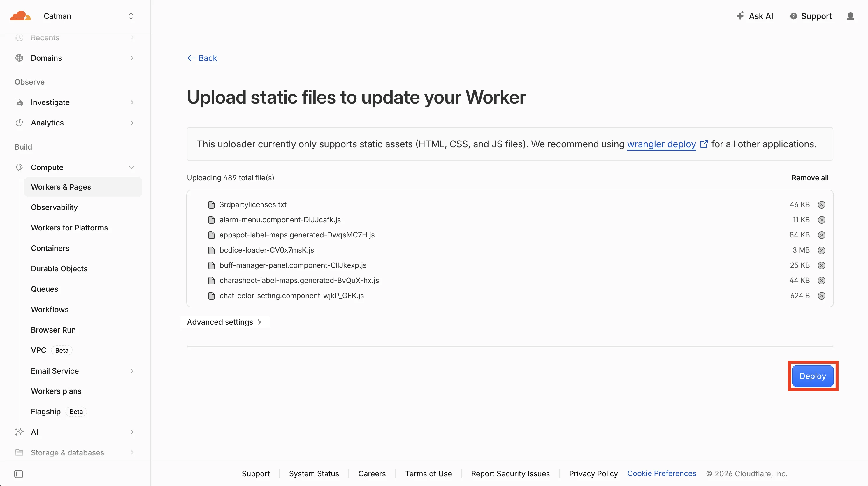Screen dimensions: 868x486
Task: Open Privacy Policy footer link
Action: [593, 473]
